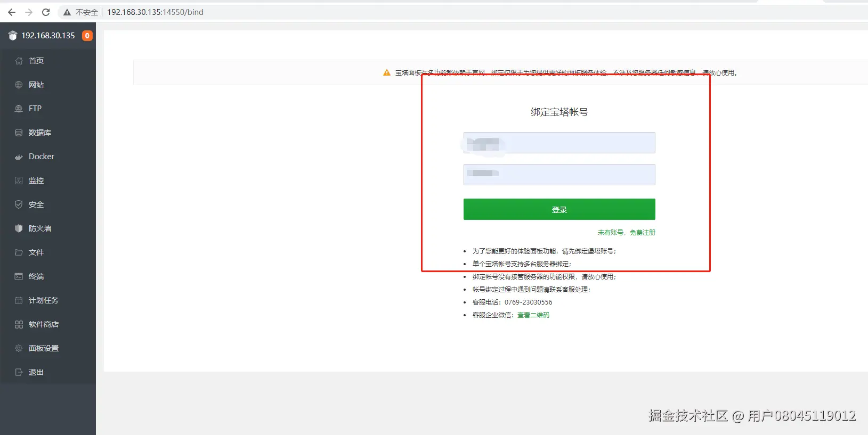Screen dimensions: 868x435
Task: Click the 192.168.30.135 sidebar header text
Action: [48, 36]
